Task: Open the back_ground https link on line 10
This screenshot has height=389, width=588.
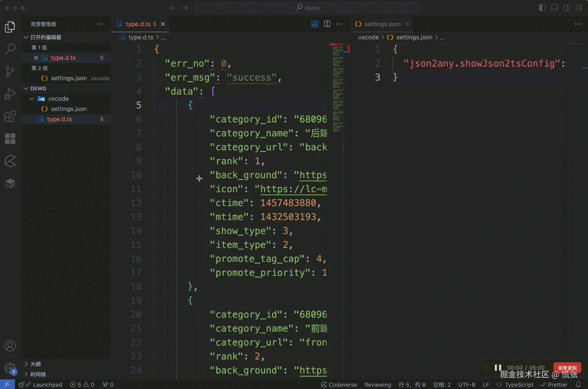Action: coord(313,175)
